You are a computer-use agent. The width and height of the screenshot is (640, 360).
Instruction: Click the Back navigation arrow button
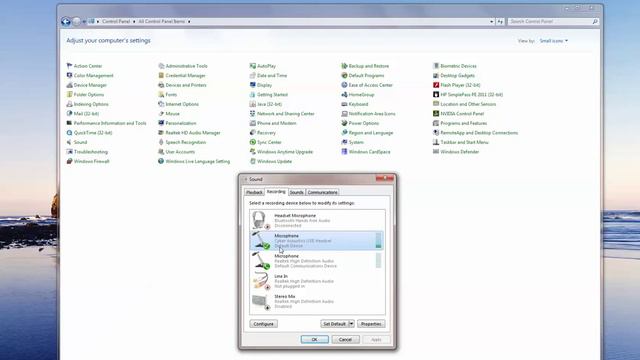pos(66,21)
